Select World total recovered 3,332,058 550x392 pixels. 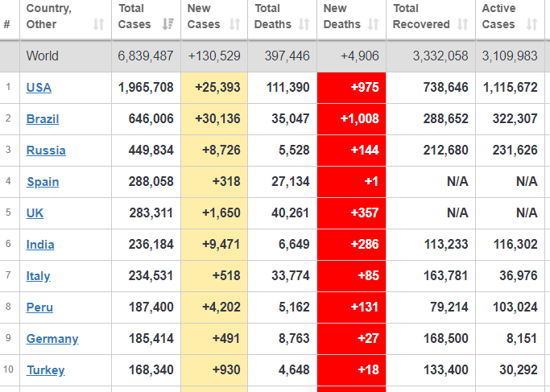[x=440, y=56]
